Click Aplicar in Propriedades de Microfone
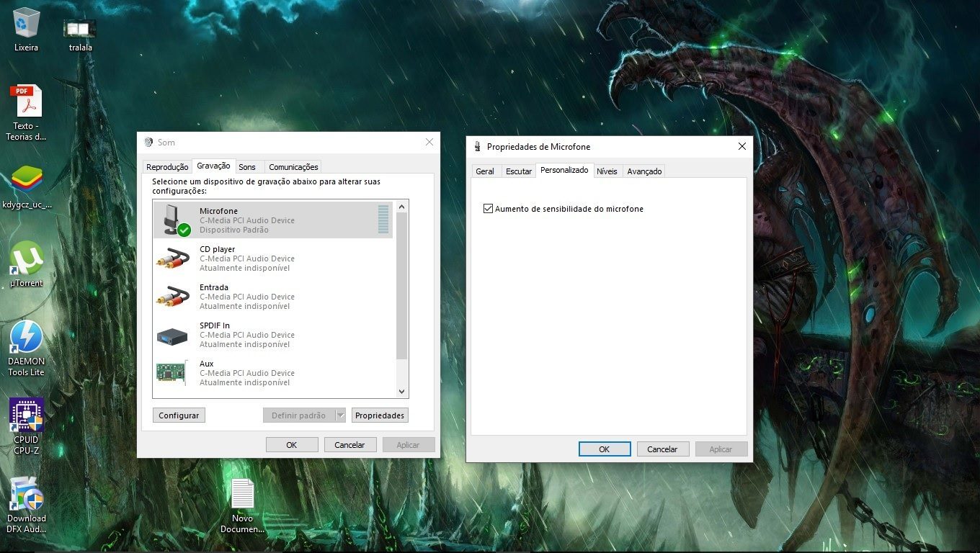Screen dimensions: 980x553 pos(721,449)
